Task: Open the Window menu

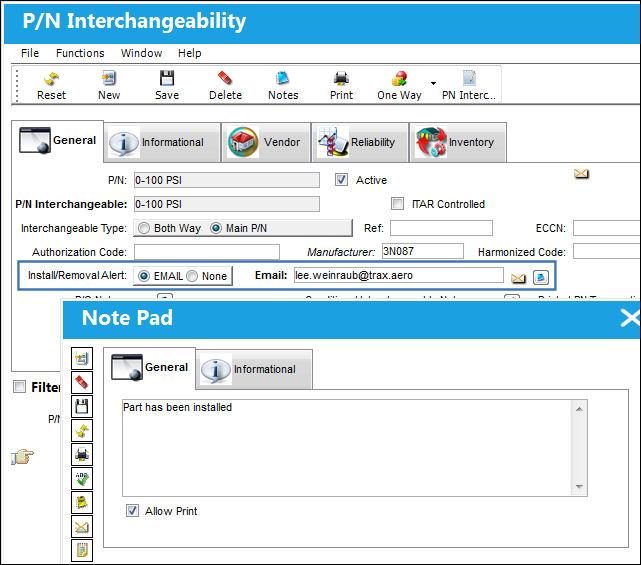Action: [141, 53]
